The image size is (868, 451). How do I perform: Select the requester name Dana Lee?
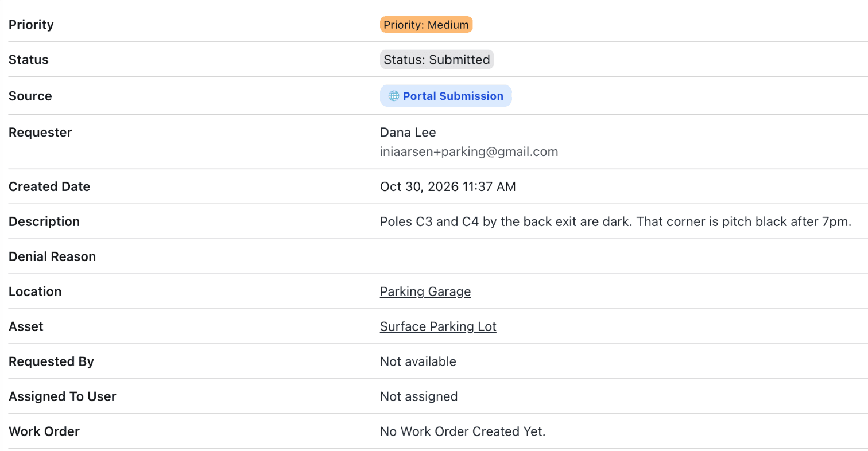click(x=408, y=133)
